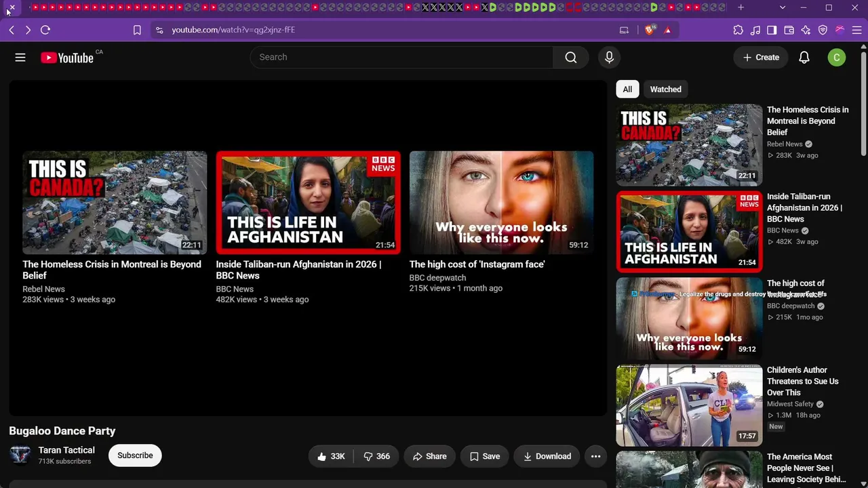Close the active browser tab

tap(12, 7)
